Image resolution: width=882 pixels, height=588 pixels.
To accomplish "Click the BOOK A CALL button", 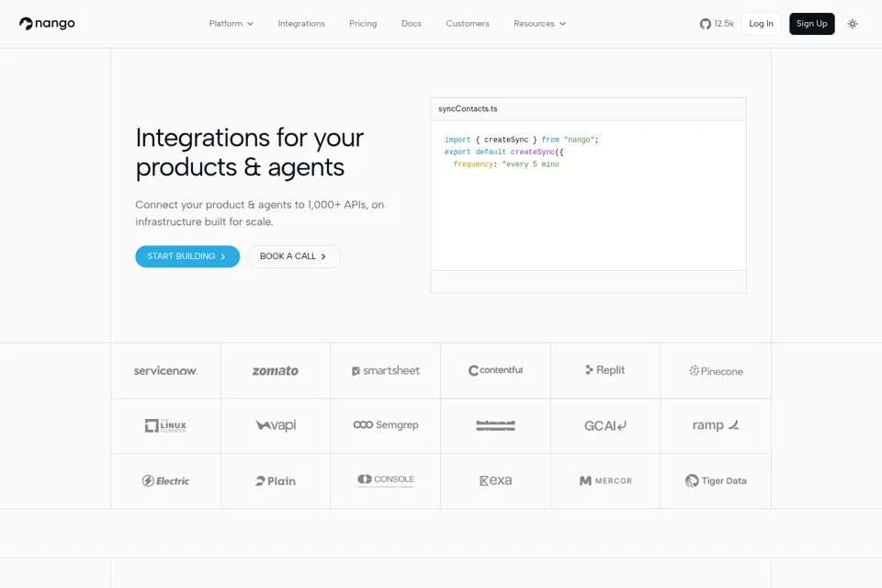I will (294, 256).
